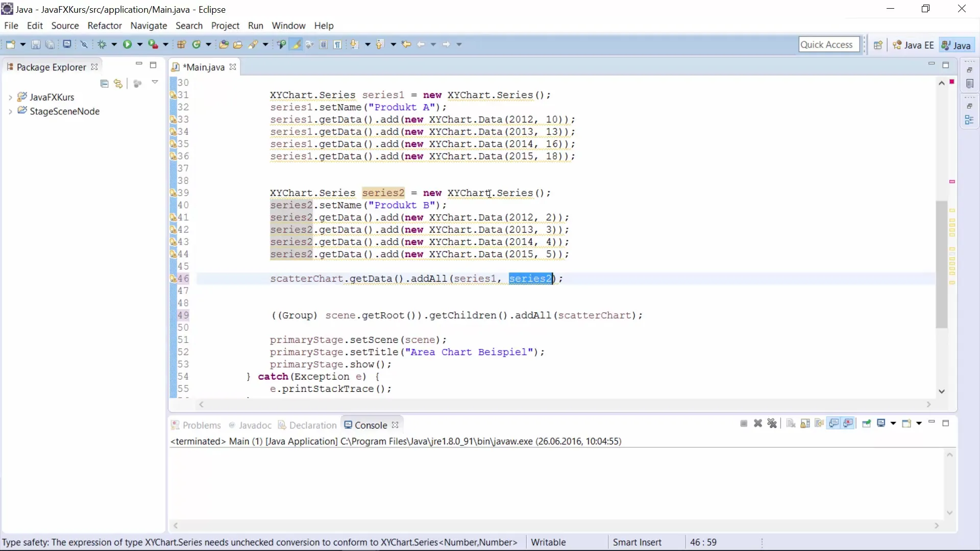Select the *Main.java editor tab
The width and height of the screenshot is (980, 551).
click(203, 67)
